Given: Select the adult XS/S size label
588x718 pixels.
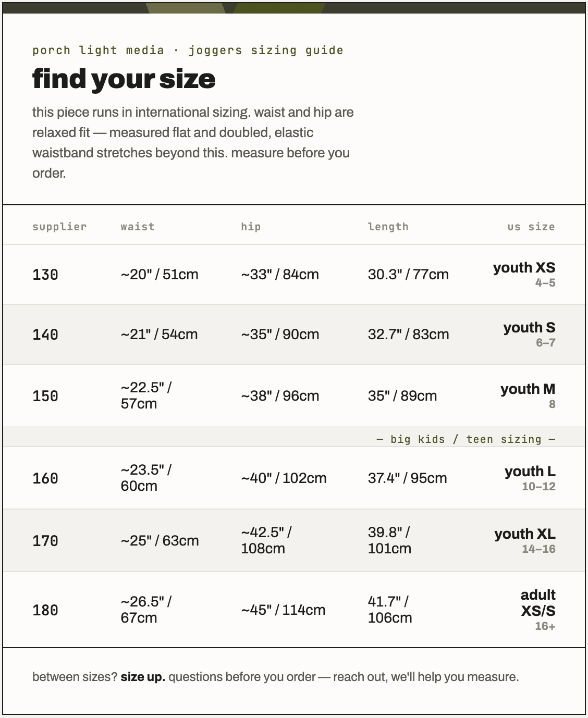Looking at the screenshot, I should click(538, 603).
